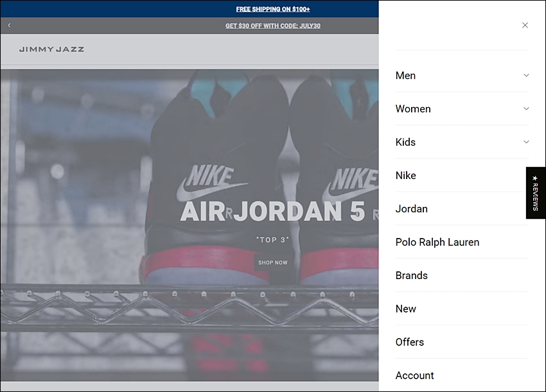Open the Kids menu item
This screenshot has height=392, width=546.
[406, 142]
